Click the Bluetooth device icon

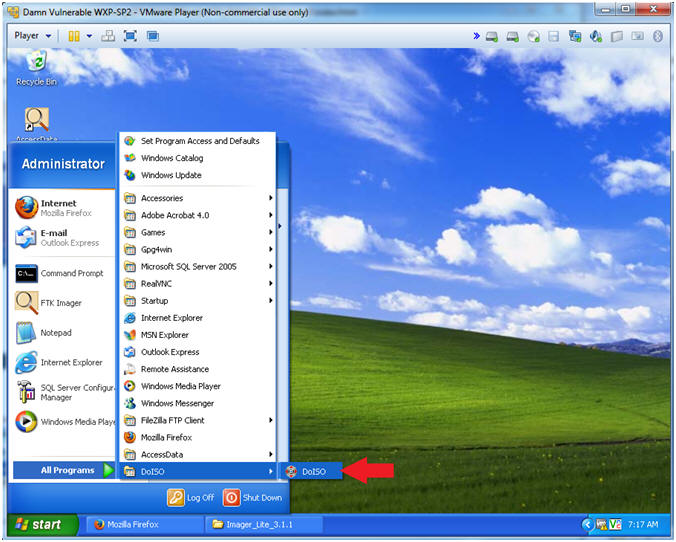click(x=658, y=36)
